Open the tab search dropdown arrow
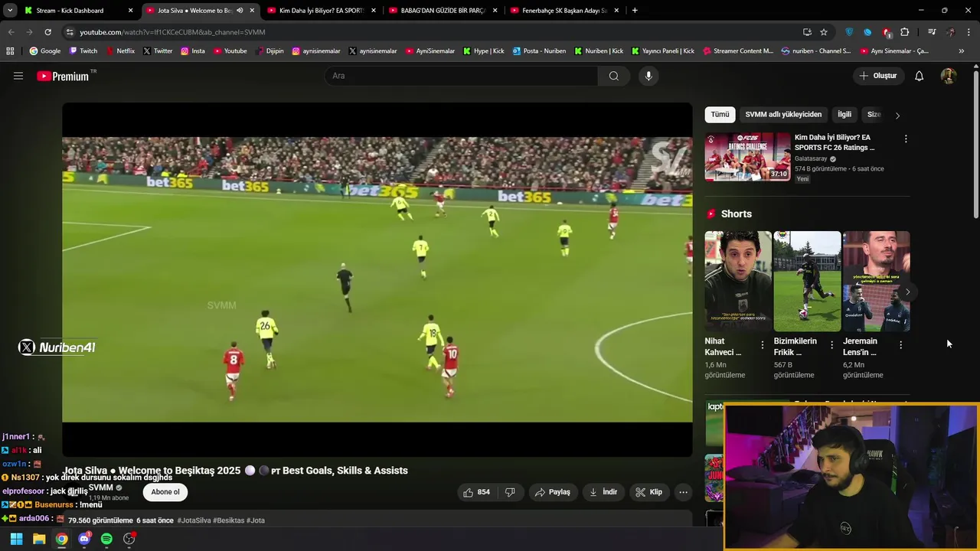The width and height of the screenshot is (980, 551). point(10,11)
